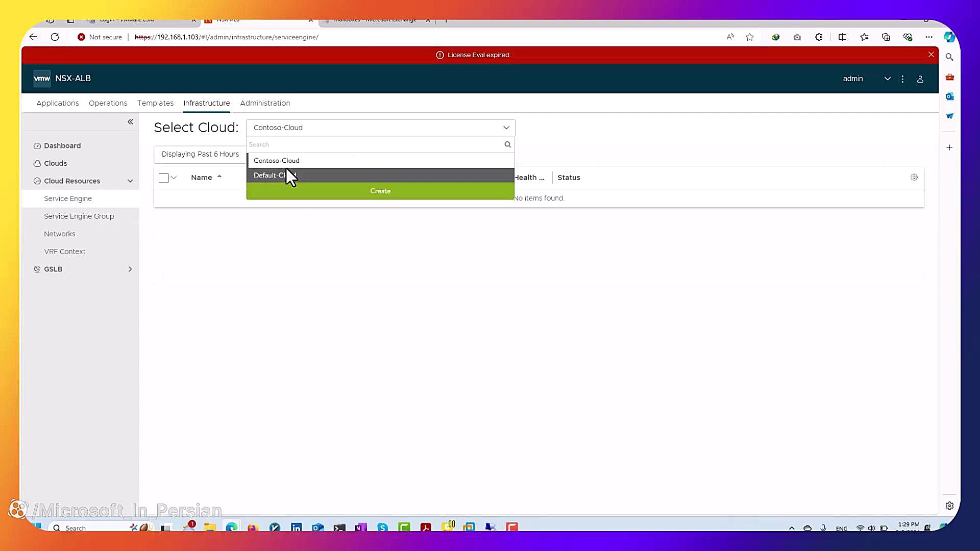Open screenshot camera icon in toolbar

(x=797, y=37)
